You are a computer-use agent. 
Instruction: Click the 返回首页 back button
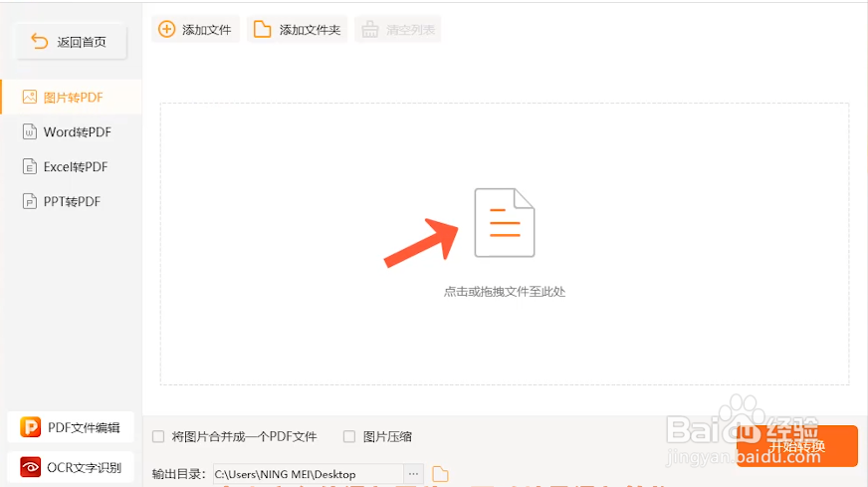click(x=71, y=42)
